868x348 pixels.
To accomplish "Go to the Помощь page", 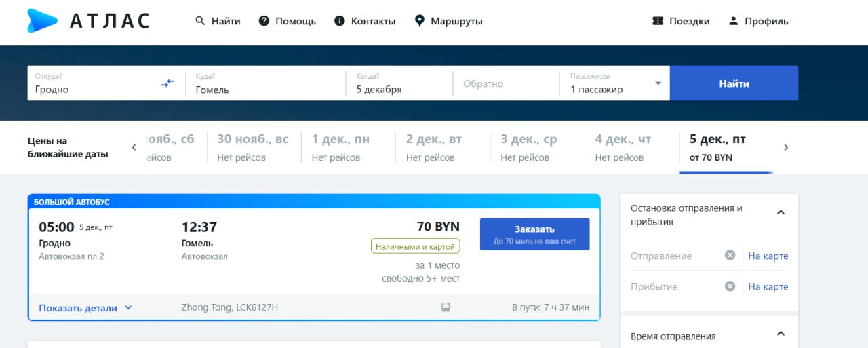I will click(x=288, y=21).
